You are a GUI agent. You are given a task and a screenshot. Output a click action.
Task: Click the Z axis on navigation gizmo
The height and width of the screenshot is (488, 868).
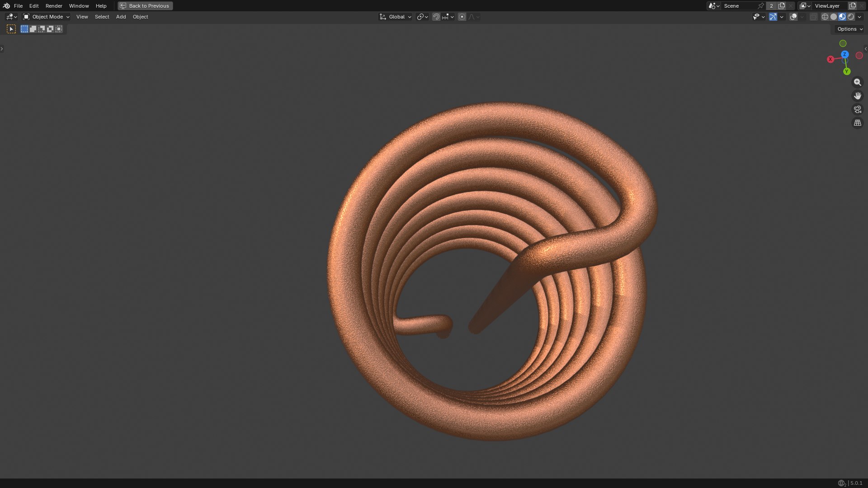(x=844, y=54)
